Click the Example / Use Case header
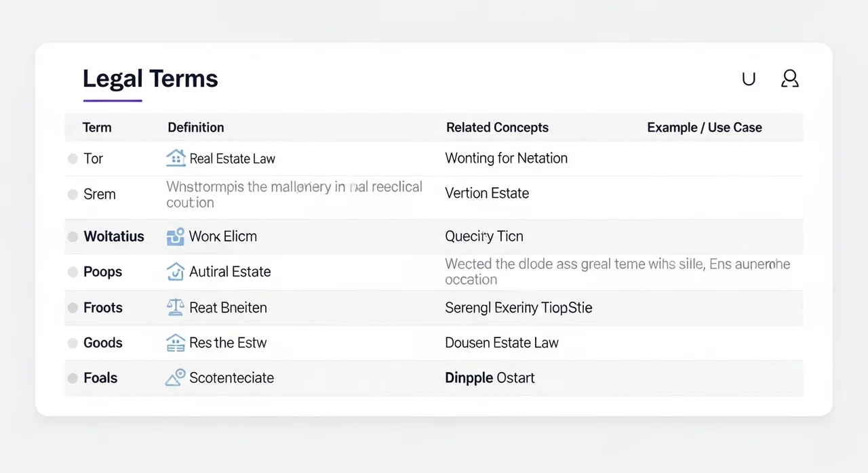The height and width of the screenshot is (473, 868). tap(704, 127)
